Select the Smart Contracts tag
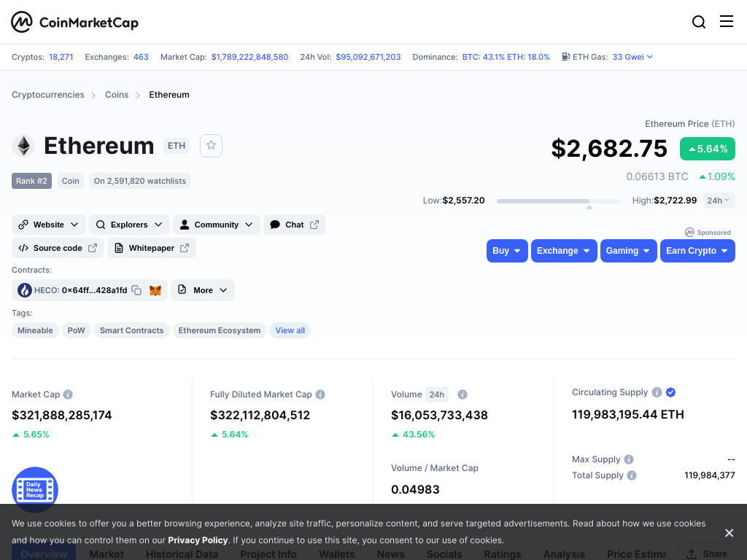747x560 pixels. click(131, 330)
